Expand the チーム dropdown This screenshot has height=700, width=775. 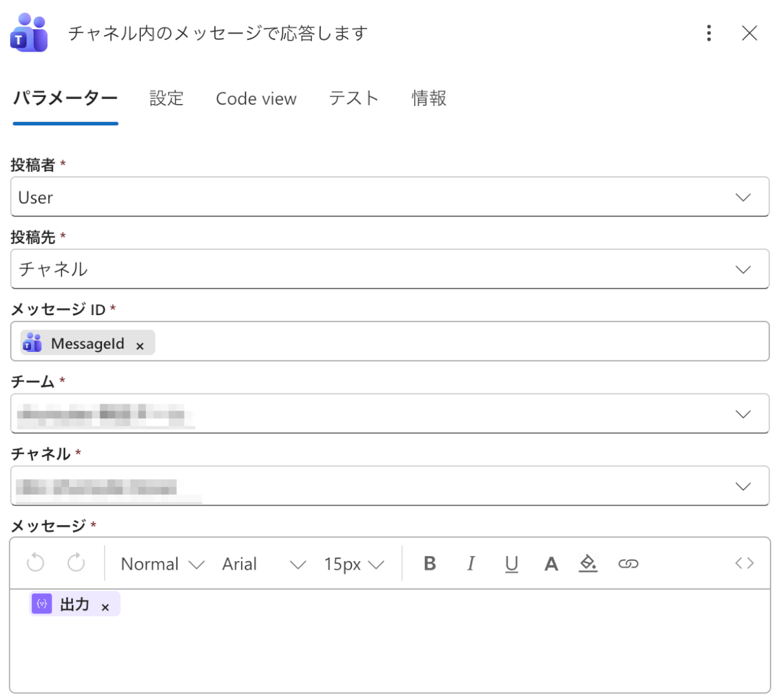743,414
